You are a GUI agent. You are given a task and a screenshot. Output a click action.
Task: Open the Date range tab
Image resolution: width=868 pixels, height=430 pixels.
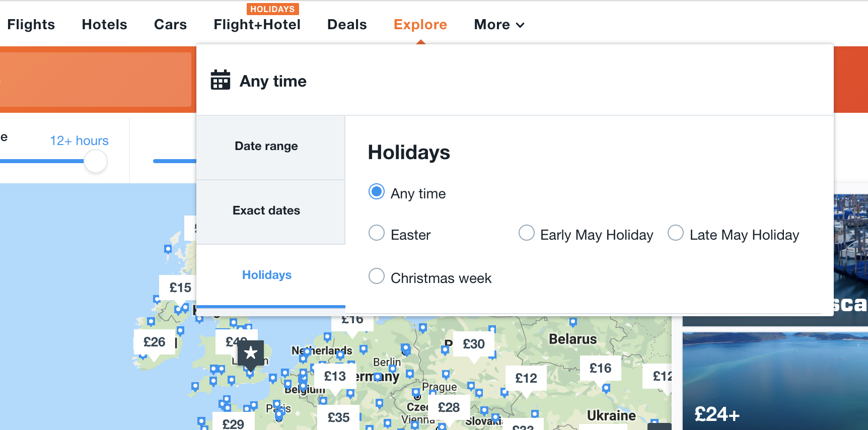point(266,146)
